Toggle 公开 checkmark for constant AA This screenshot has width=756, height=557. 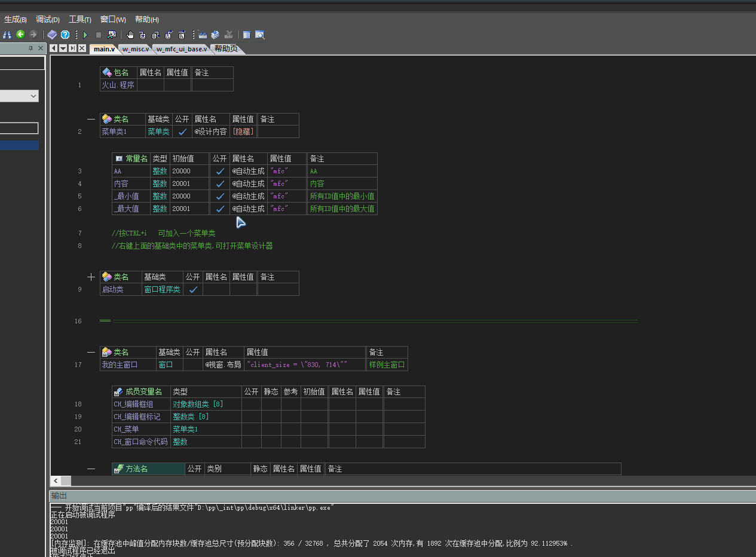(220, 171)
